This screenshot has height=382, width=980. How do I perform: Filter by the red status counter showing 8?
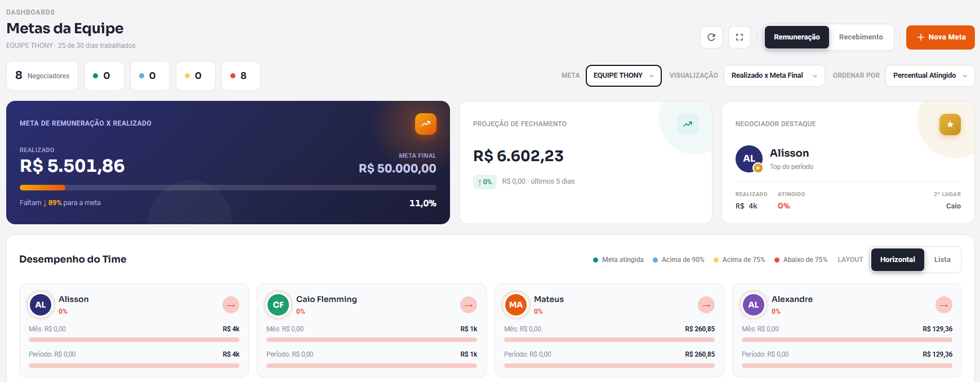point(241,75)
